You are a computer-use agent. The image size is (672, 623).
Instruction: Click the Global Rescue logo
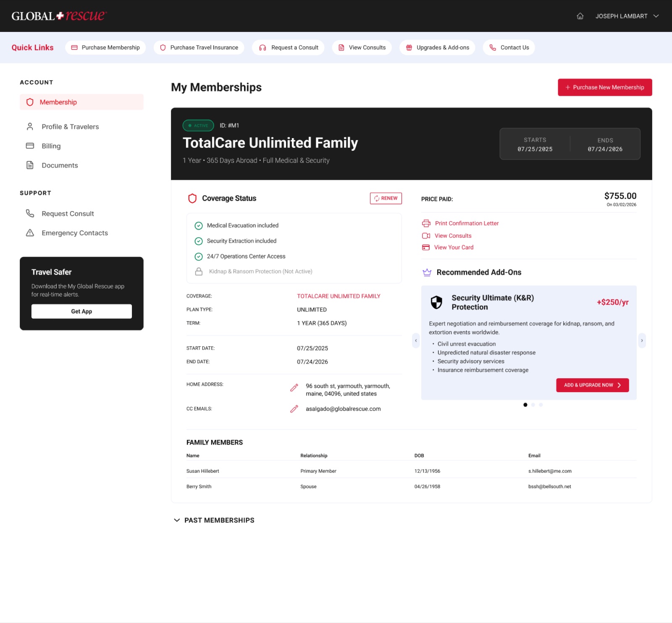click(x=59, y=16)
